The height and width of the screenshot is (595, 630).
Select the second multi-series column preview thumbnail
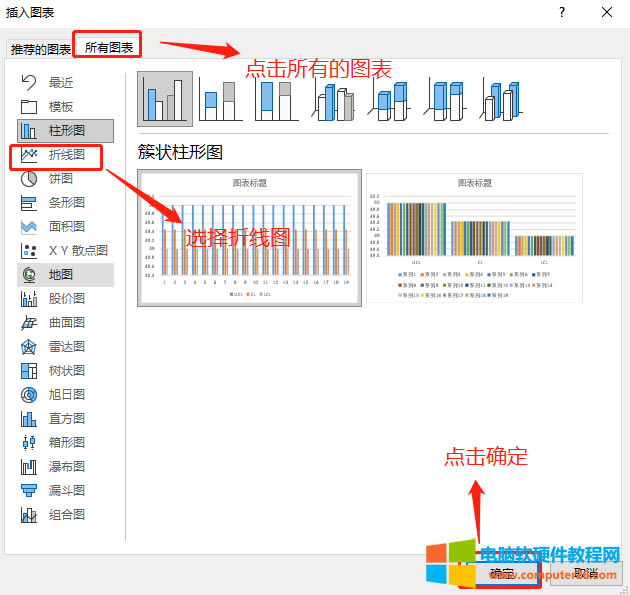[474, 237]
